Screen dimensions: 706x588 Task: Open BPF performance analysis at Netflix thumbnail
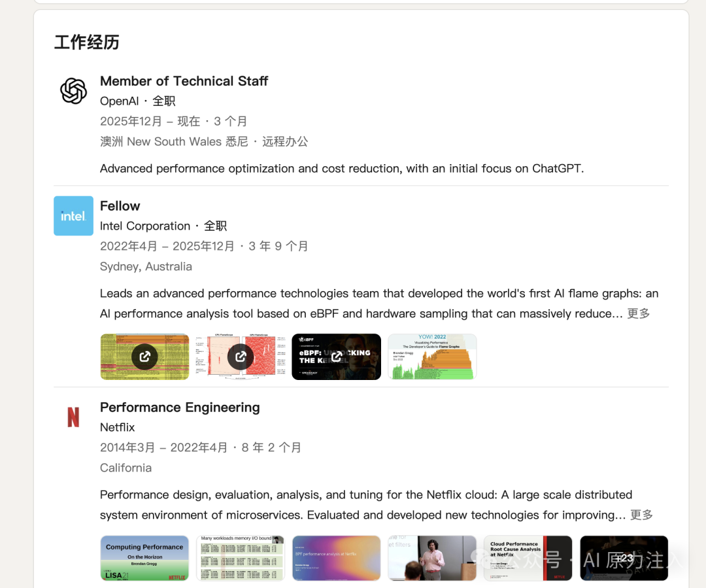(x=337, y=559)
